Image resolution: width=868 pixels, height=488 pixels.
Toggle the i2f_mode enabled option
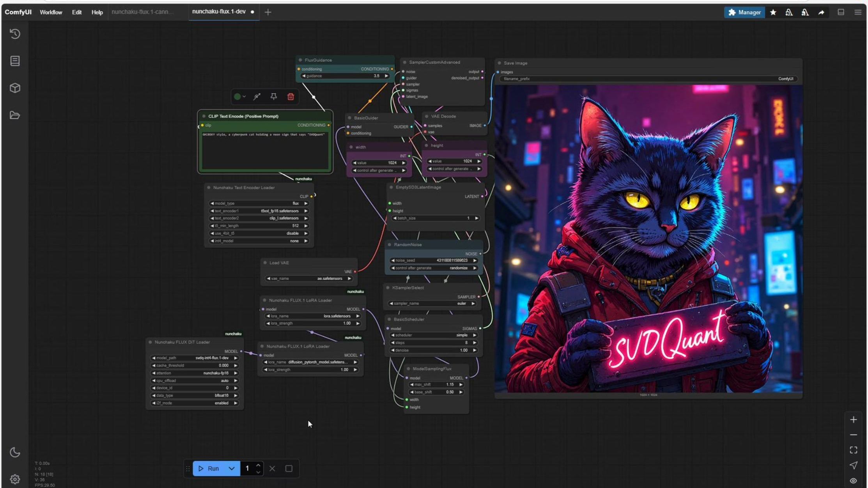click(x=195, y=403)
